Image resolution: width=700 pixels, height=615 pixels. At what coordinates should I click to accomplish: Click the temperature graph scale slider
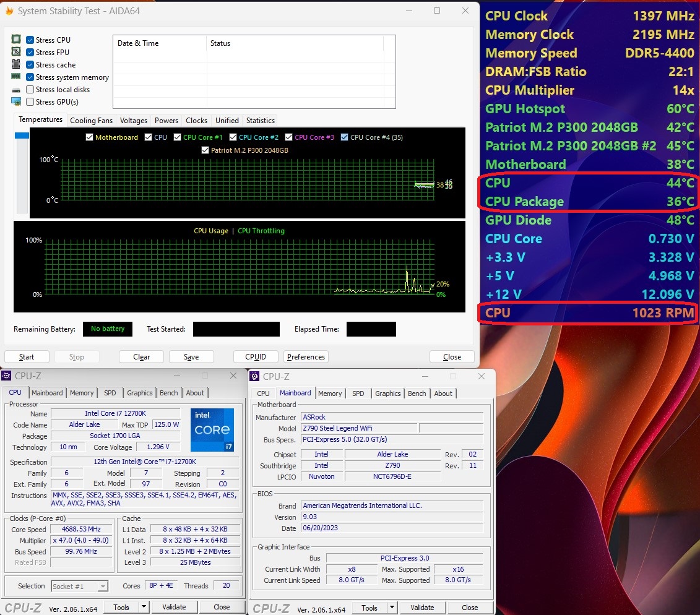point(22,136)
